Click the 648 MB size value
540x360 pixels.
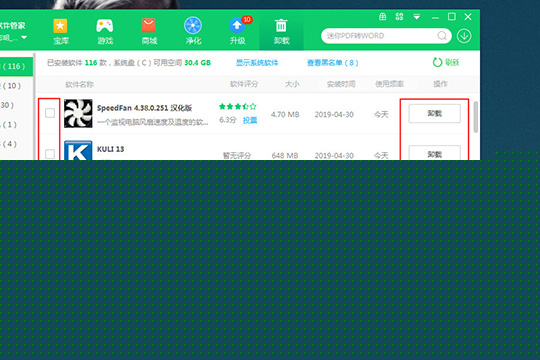pos(285,156)
